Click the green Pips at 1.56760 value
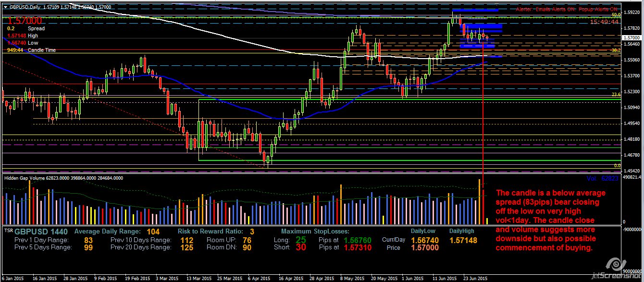 pyautogui.click(x=358, y=240)
